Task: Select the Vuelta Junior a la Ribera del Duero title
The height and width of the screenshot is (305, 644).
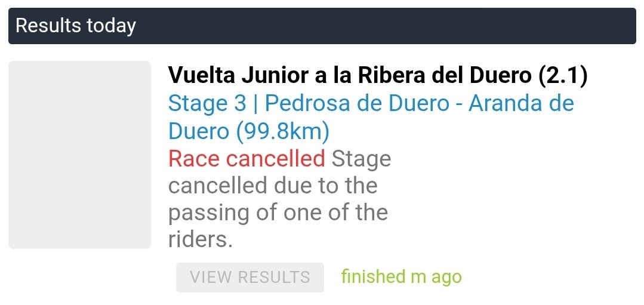Action: click(x=377, y=76)
